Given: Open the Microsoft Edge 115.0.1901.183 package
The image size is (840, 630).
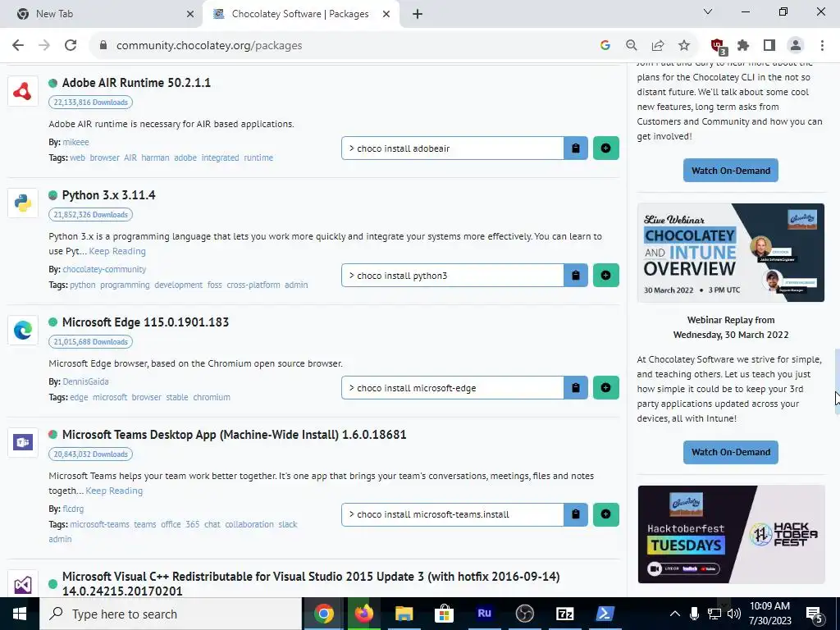Looking at the screenshot, I should coord(146,322).
